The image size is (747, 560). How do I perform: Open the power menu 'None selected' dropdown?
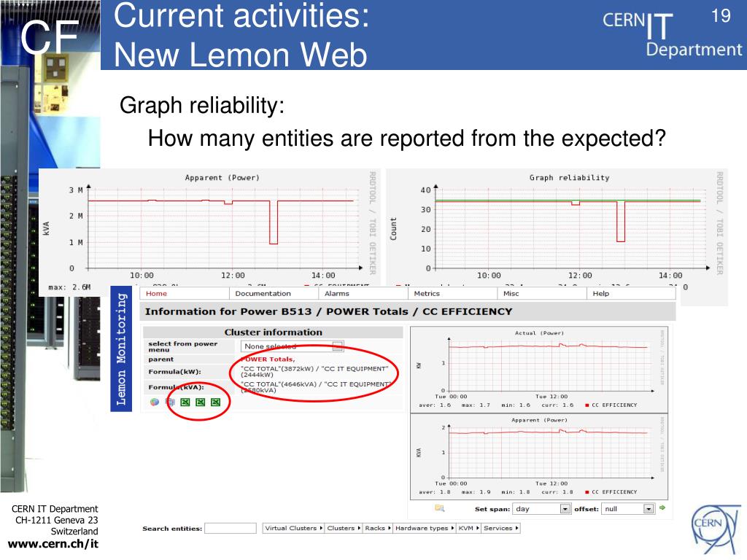coord(292,346)
